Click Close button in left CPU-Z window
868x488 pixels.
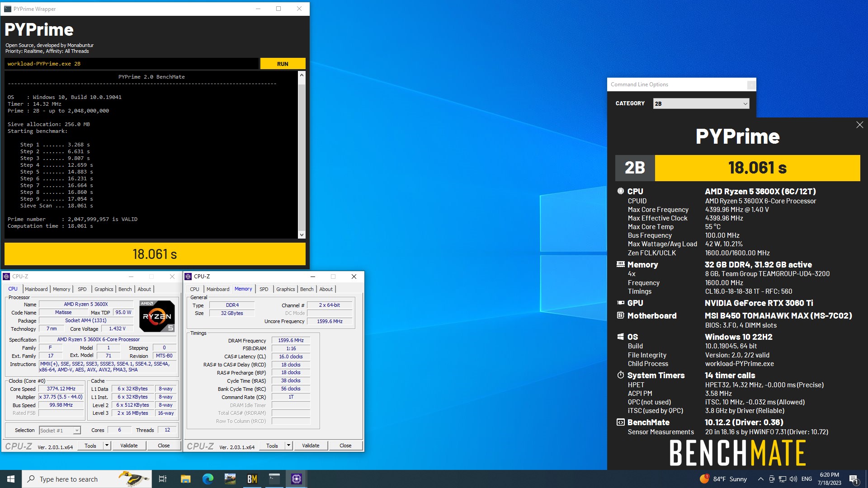(164, 446)
